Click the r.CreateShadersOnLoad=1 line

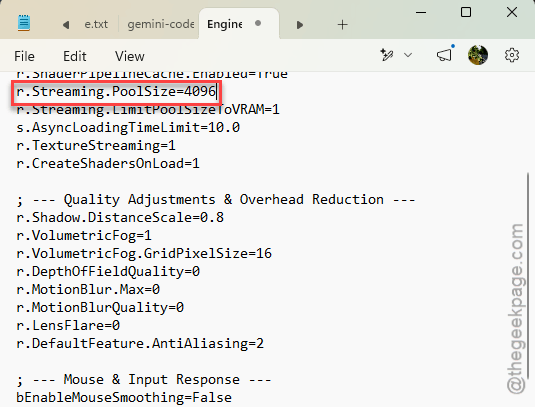pos(108,164)
